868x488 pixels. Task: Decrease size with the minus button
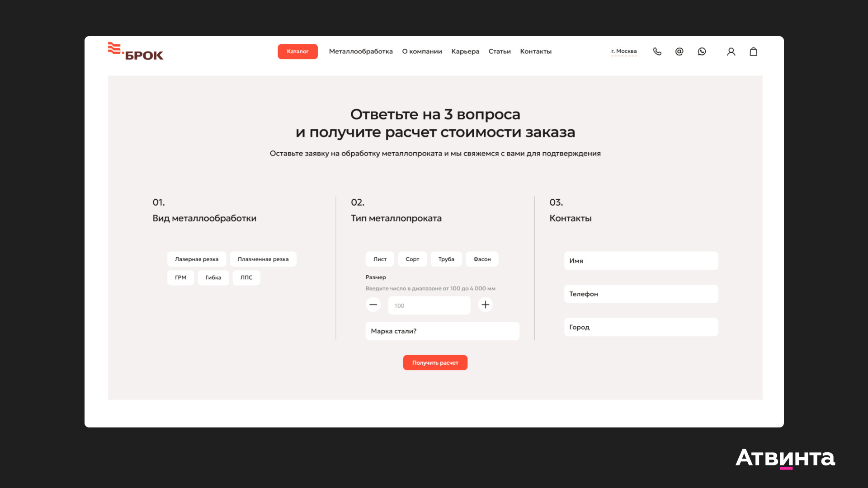(x=373, y=305)
